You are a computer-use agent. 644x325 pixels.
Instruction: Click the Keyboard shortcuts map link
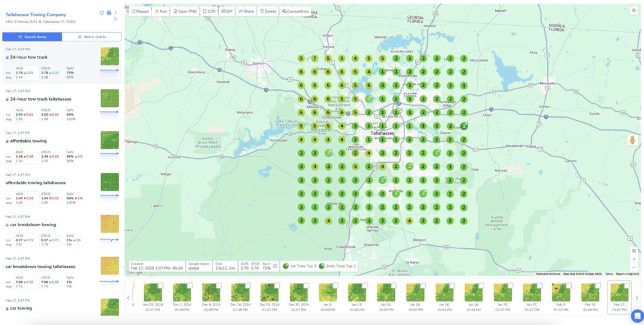[x=548, y=273]
